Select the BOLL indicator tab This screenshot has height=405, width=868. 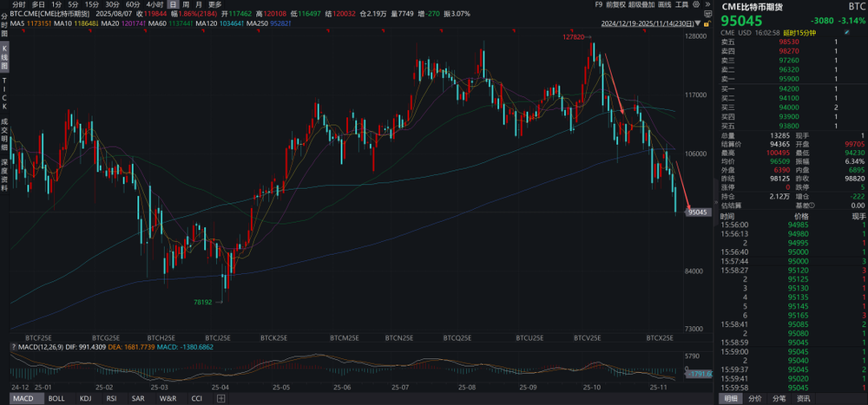pos(56,398)
